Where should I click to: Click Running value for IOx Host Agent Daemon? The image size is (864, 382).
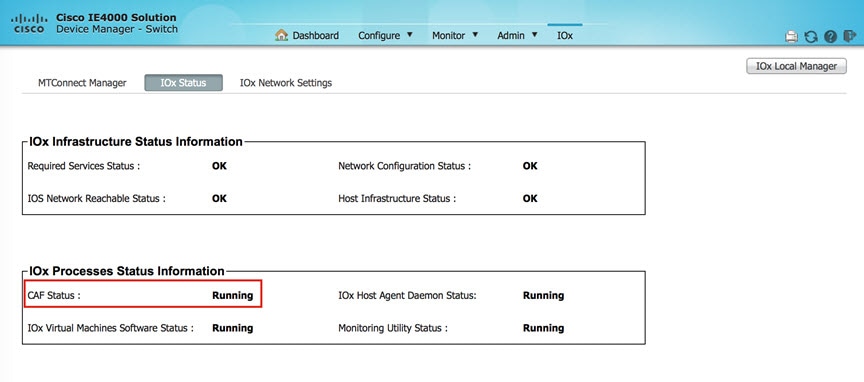click(x=543, y=295)
